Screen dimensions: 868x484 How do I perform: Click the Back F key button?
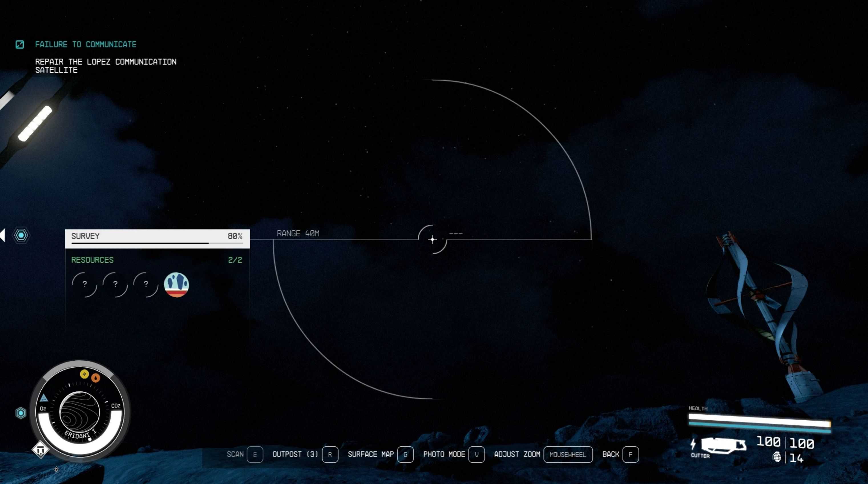(630, 454)
